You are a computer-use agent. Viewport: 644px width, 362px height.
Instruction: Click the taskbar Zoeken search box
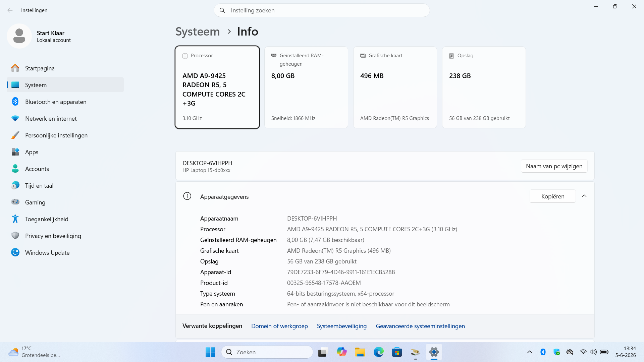(x=267, y=352)
